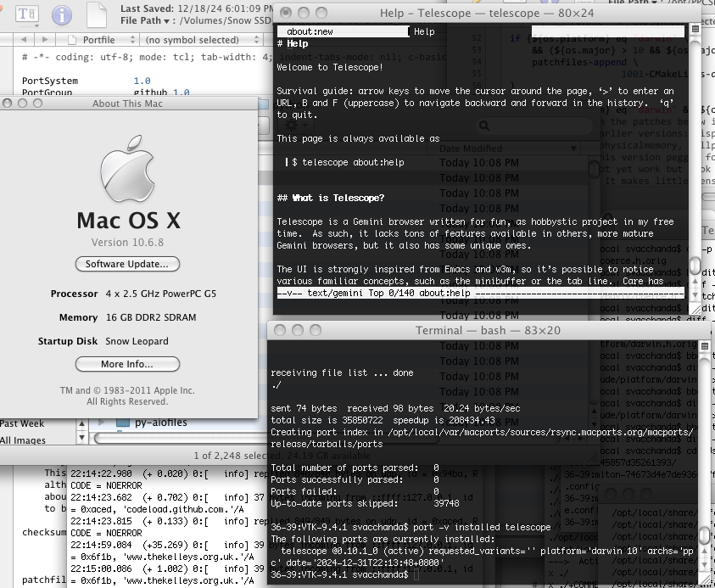Click the Apple logo in About This Mac
The height and width of the screenshot is (588, 715).
point(127,169)
